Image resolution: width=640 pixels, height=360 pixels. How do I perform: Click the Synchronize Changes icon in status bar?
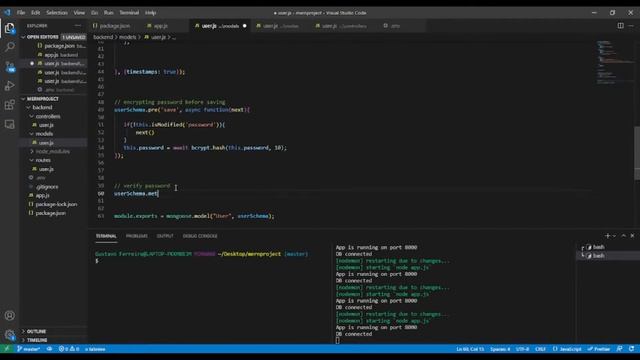(x=49, y=349)
